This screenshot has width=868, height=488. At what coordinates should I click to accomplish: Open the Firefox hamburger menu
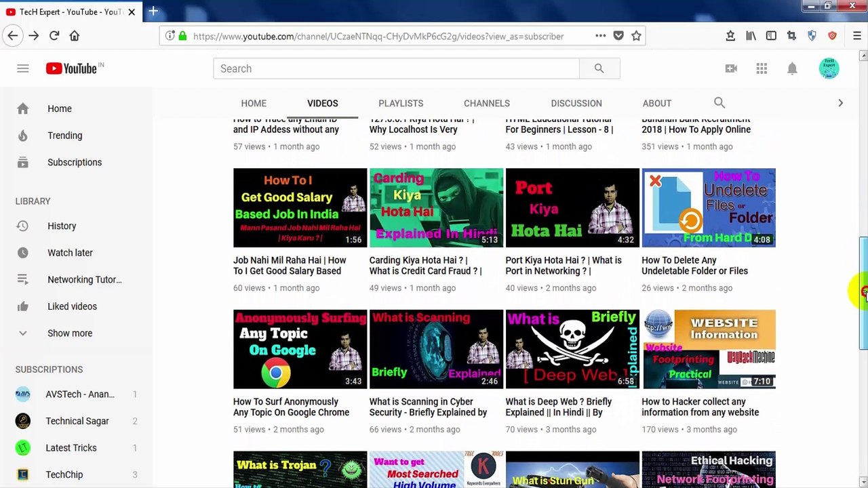click(857, 36)
